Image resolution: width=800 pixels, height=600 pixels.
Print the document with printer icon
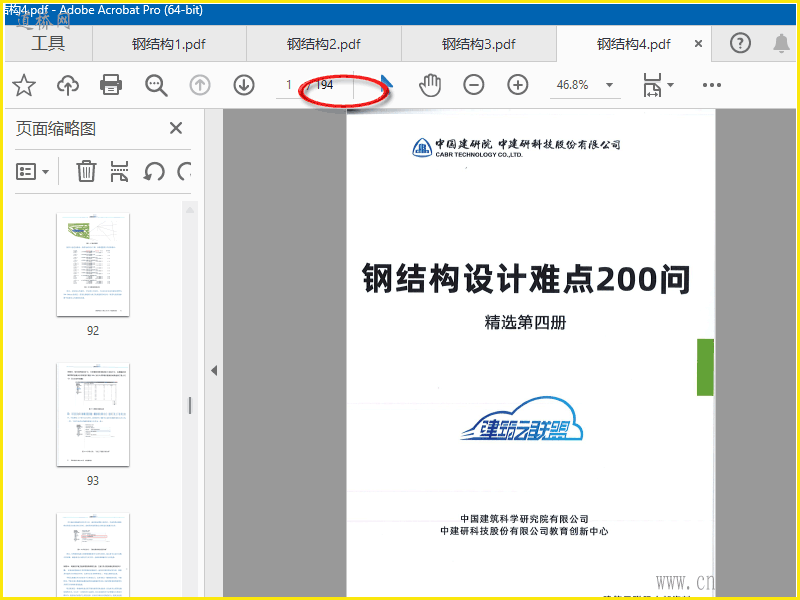click(111, 85)
